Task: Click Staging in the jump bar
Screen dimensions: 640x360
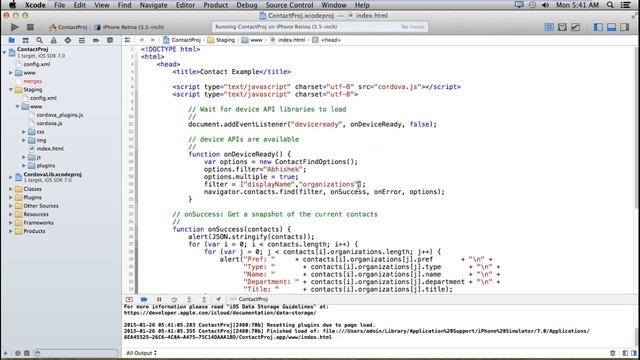Action: point(222,40)
